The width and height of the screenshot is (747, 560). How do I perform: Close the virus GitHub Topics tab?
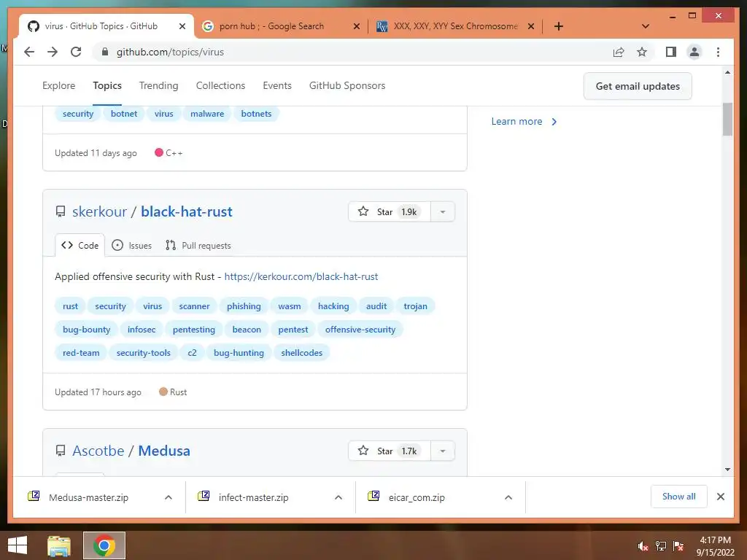coord(182,26)
